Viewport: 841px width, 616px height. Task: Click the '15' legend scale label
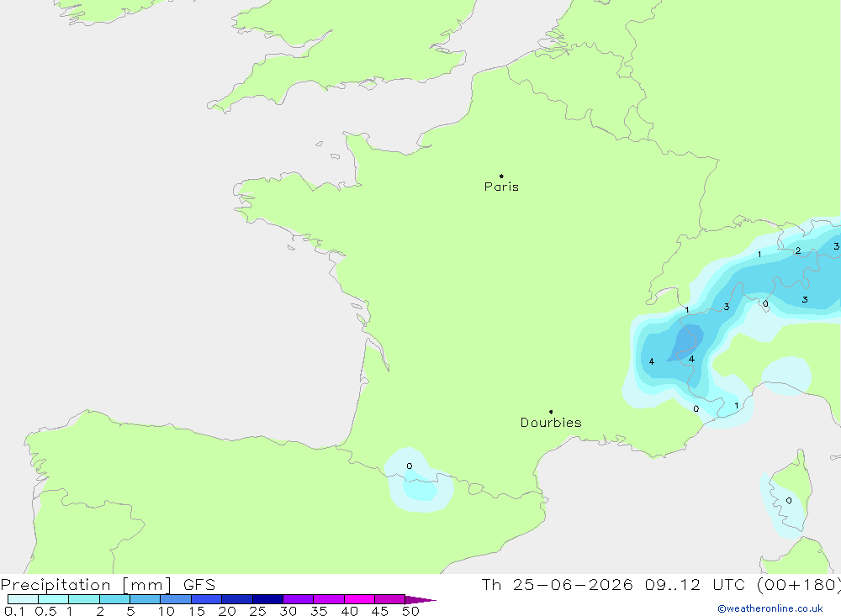click(x=197, y=611)
